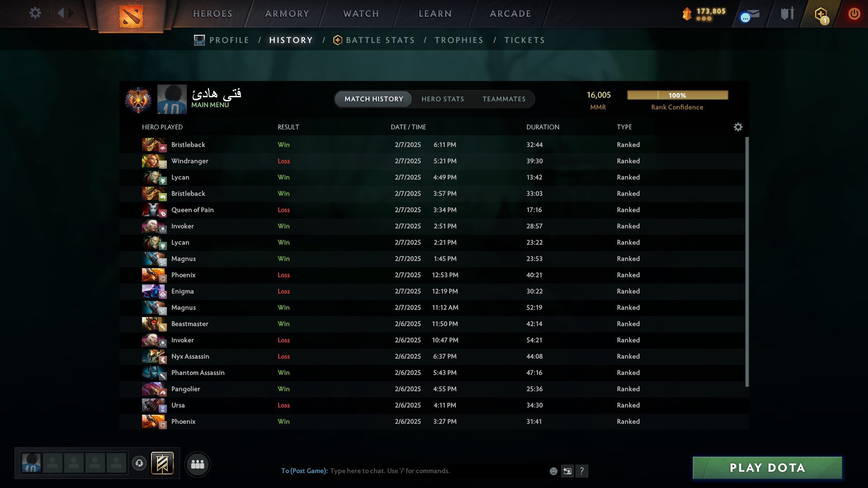Open the Magnus match from 1:45 PM

tap(432, 259)
